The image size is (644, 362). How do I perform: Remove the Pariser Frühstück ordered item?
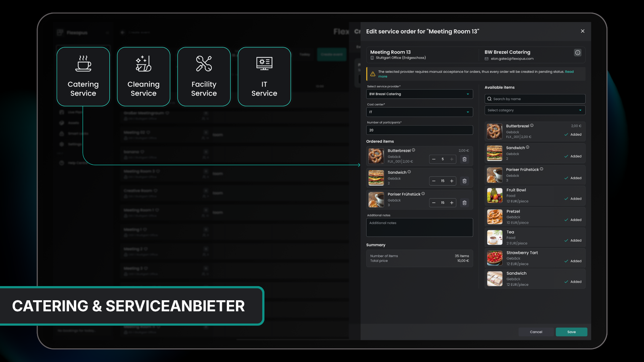click(465, 203)
